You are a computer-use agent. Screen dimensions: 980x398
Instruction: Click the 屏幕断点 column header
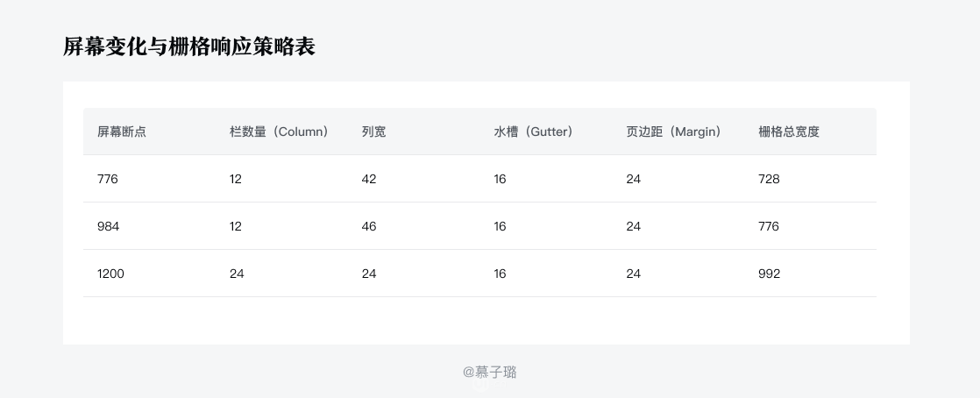(122, 131)
